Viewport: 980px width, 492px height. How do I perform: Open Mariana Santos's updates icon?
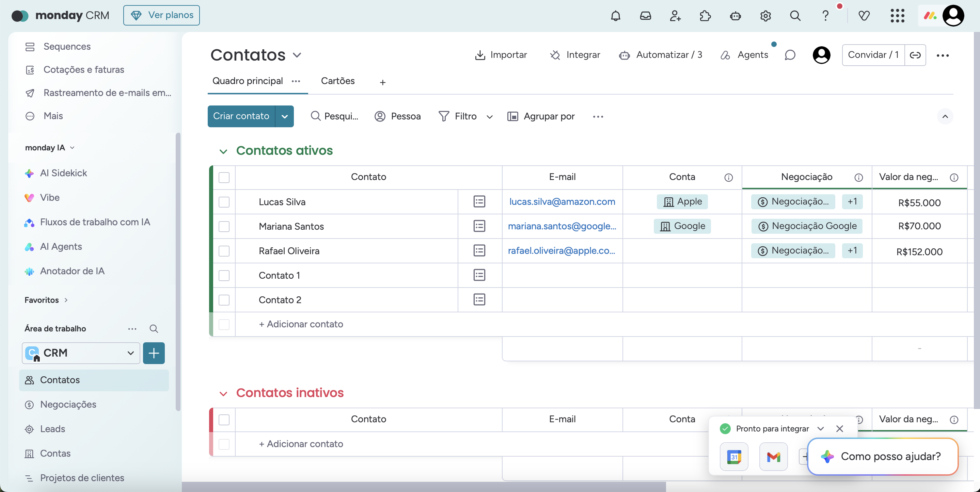[479, 226]
